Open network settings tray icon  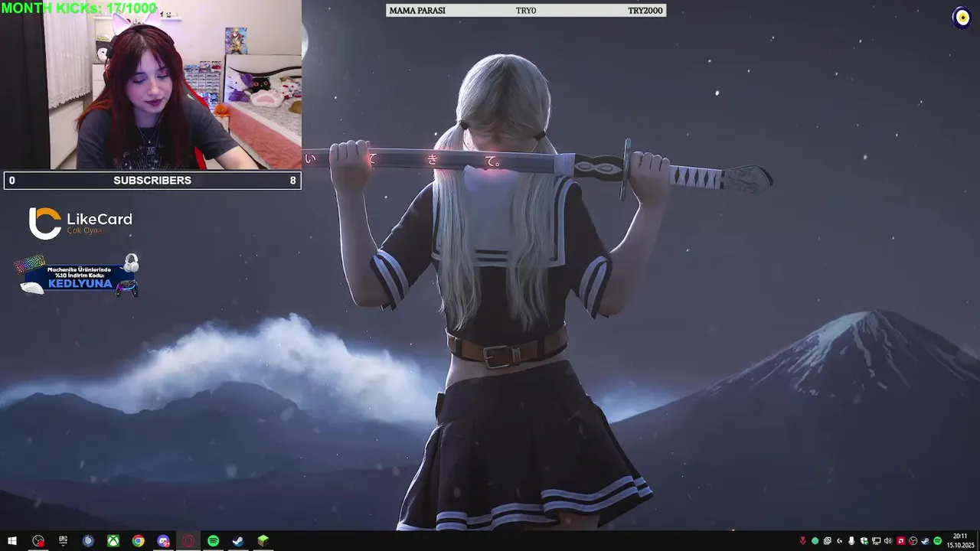tap(876, 541)
